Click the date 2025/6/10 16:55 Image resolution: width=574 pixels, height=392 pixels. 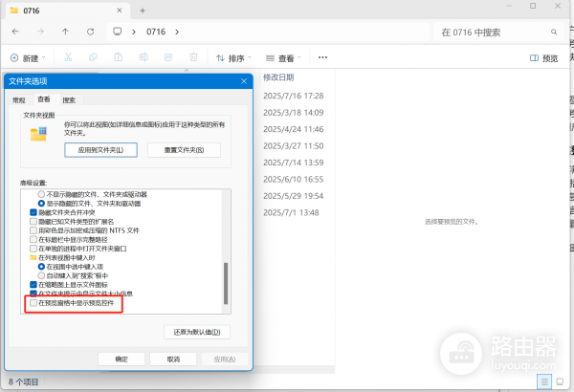[x=294, y=180]
